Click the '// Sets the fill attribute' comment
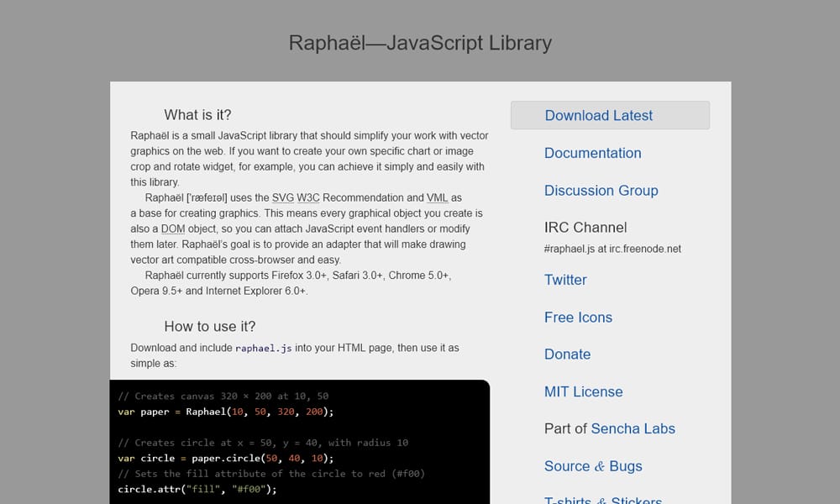This screenshot has height=504, width=840. (x=271, y=474)
